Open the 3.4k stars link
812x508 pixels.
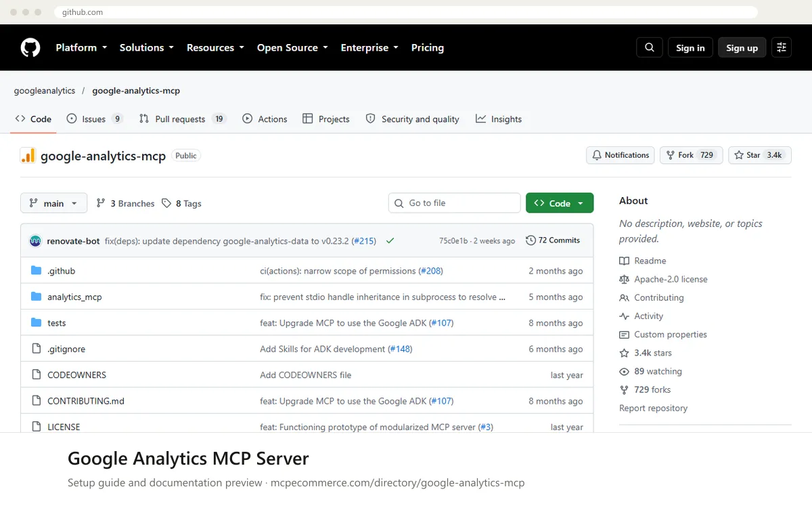point(646,353)
